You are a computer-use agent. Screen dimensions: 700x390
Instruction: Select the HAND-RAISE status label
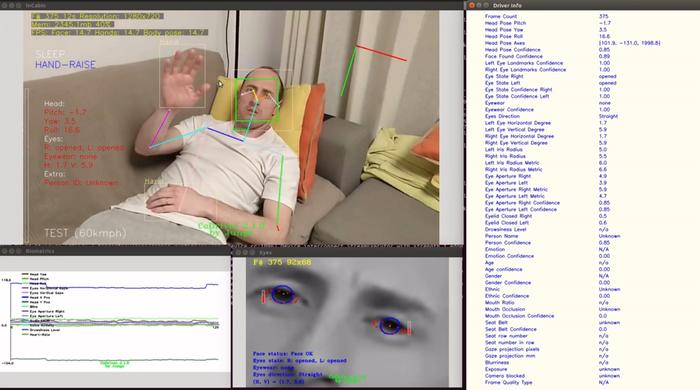pyautogui.click(x=66, y=65)
